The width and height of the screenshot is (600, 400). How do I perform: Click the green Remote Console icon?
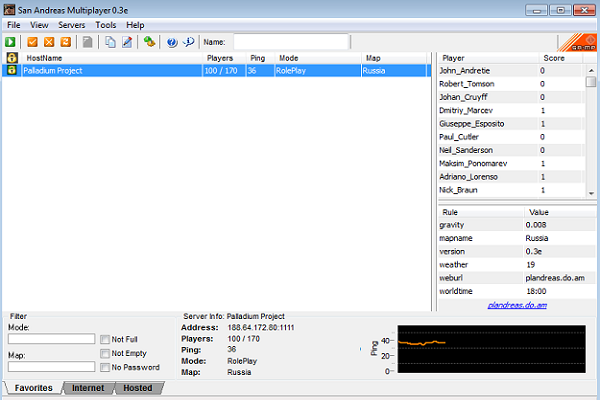point(149,42)
